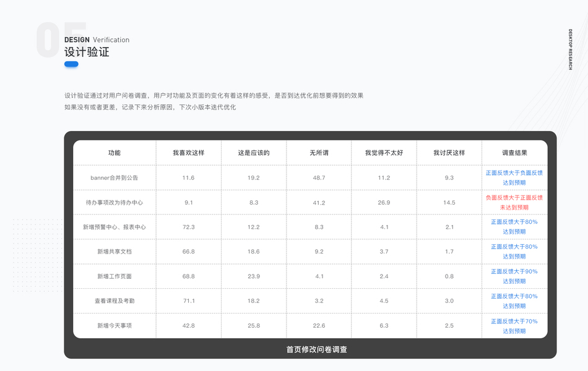Click the 1.7 cell

(449, 252)
